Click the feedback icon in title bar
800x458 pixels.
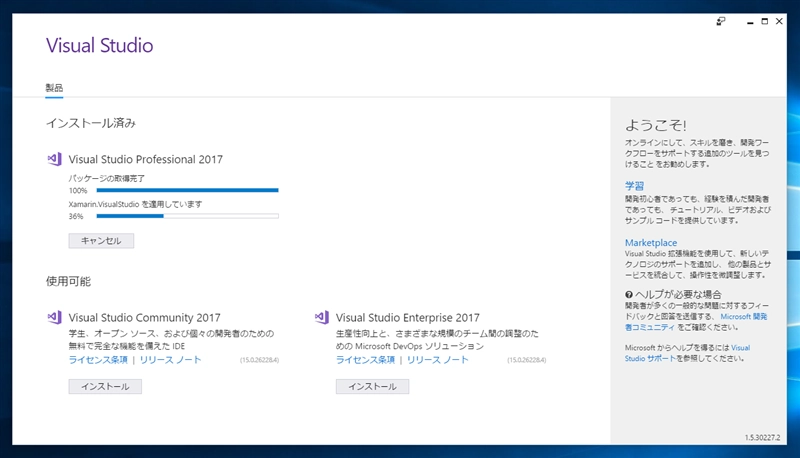pyautogui.click(x=720, y=21)
